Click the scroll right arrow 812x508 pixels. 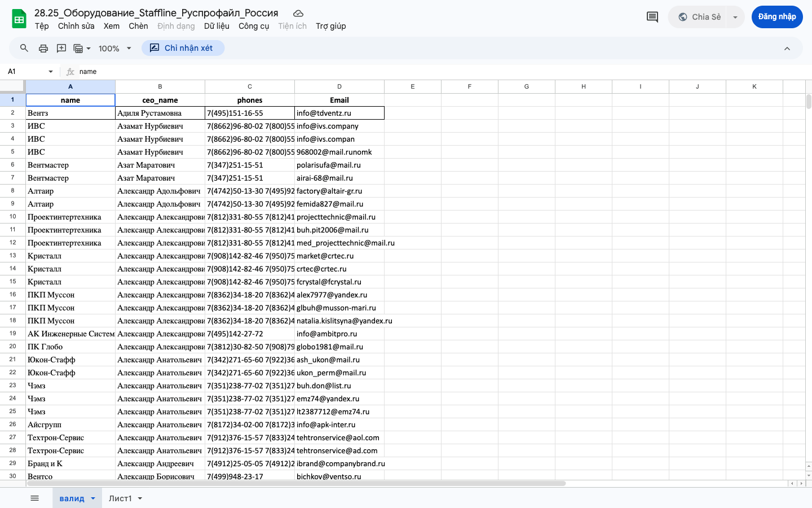point(801,484)
